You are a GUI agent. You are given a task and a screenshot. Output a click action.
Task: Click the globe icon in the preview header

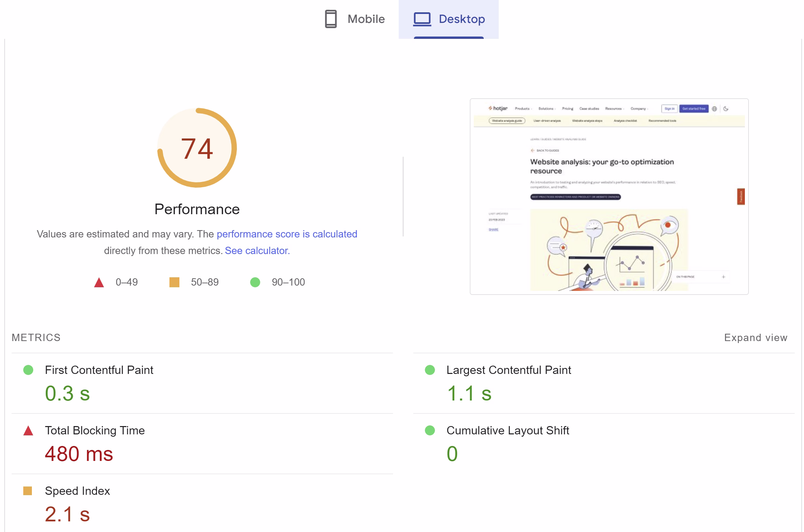pos(714,109)
